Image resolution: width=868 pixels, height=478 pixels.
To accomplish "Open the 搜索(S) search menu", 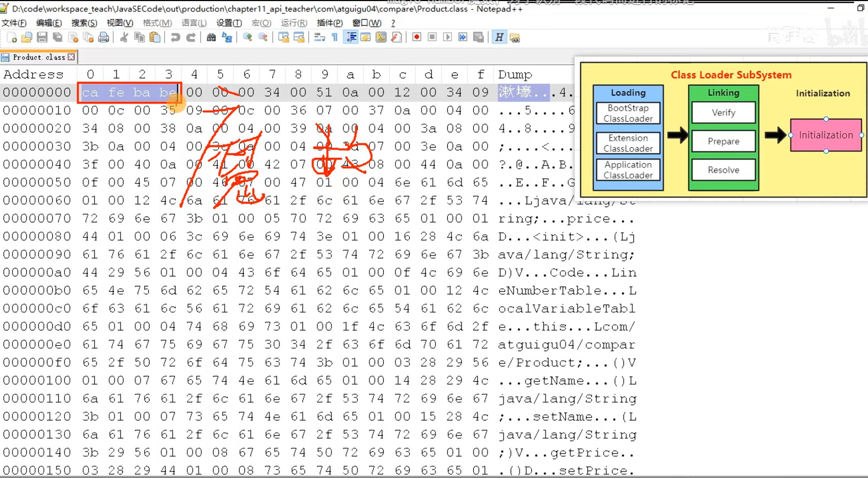I will point(84,23).
